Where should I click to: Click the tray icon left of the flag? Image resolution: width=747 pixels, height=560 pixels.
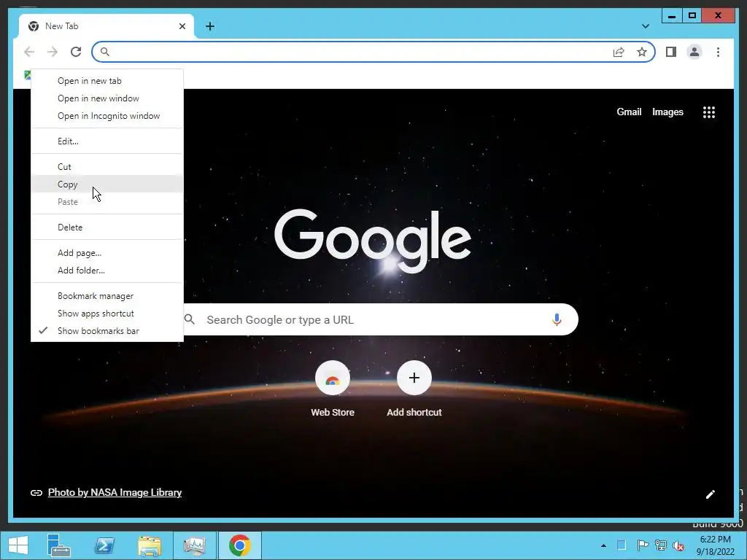click(x=622, y=545)
